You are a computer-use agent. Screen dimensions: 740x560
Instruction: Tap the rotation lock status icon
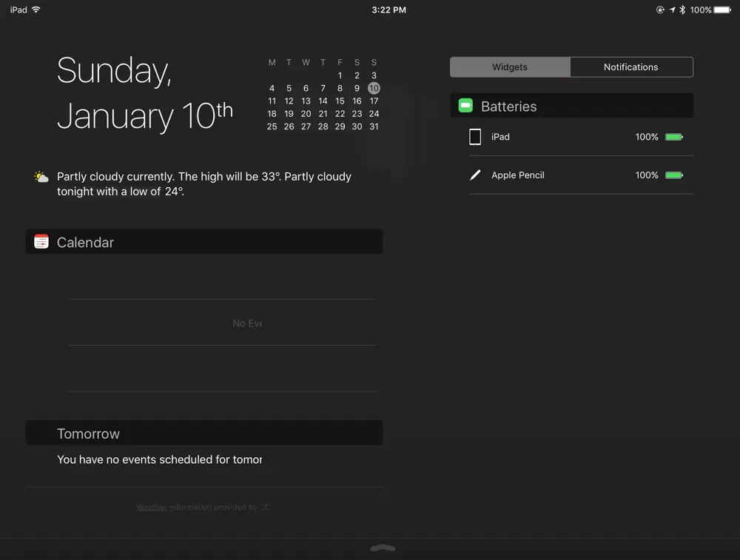coord(660,10)
